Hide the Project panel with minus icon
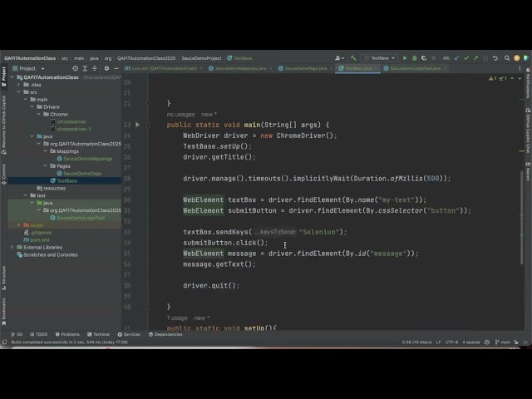This screenshot has width=532, height=399. pyautogui.click(x=116, y=68)
